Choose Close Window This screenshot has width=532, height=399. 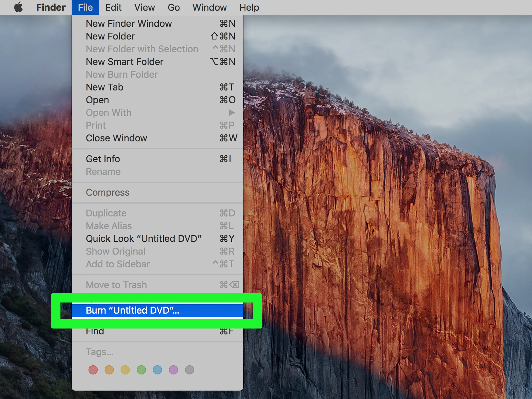coord(157,138)
